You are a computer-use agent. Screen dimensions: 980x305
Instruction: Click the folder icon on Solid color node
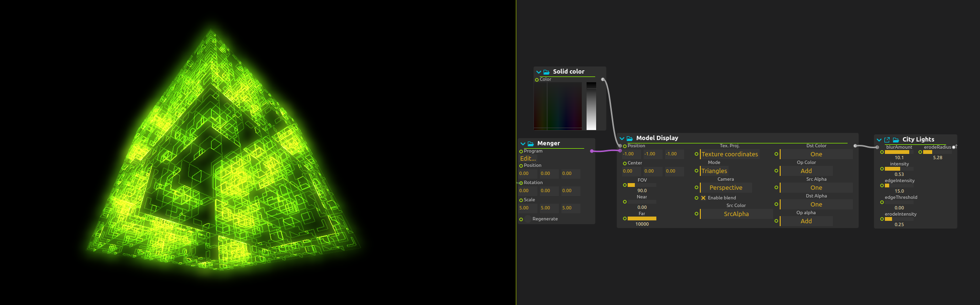(546, 72)
